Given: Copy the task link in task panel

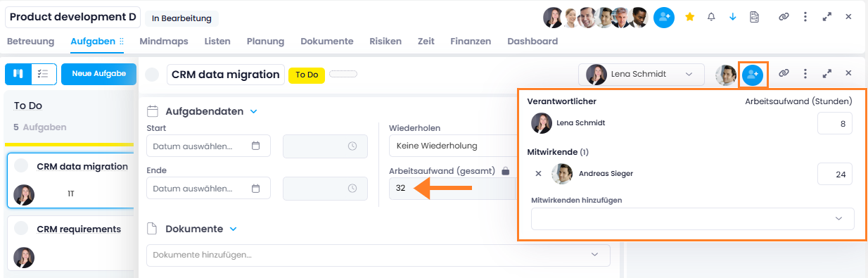Looking at the screenshot, I should [x=784, y=73].
